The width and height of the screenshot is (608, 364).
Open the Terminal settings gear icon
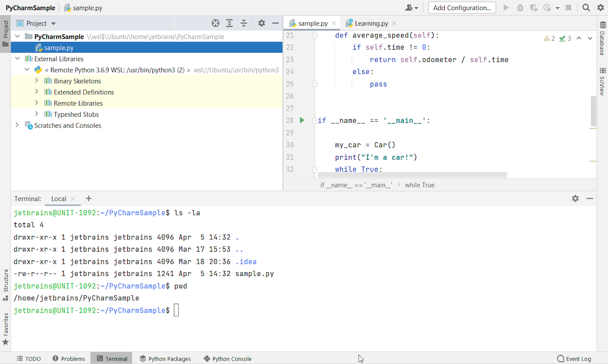575,199
